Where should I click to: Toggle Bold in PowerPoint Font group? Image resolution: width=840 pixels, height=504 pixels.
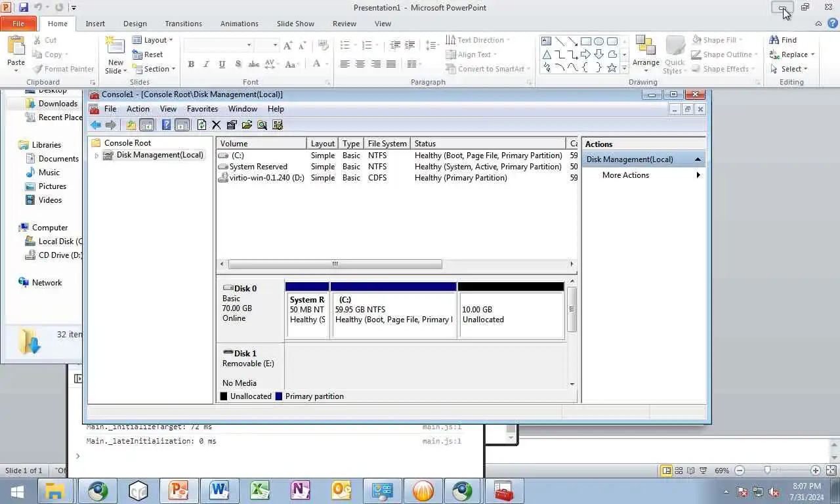191,64
